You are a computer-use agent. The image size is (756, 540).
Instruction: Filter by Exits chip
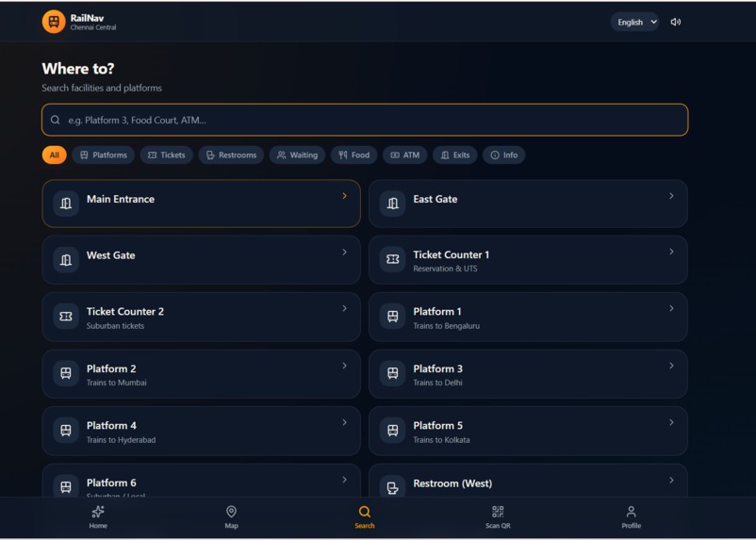tap(455, 155)
